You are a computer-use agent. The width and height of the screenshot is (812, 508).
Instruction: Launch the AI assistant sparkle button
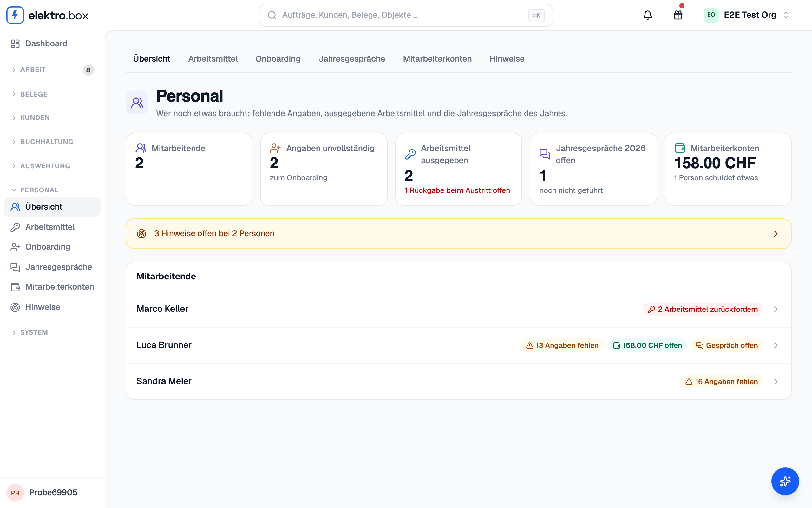pos(785,481)
